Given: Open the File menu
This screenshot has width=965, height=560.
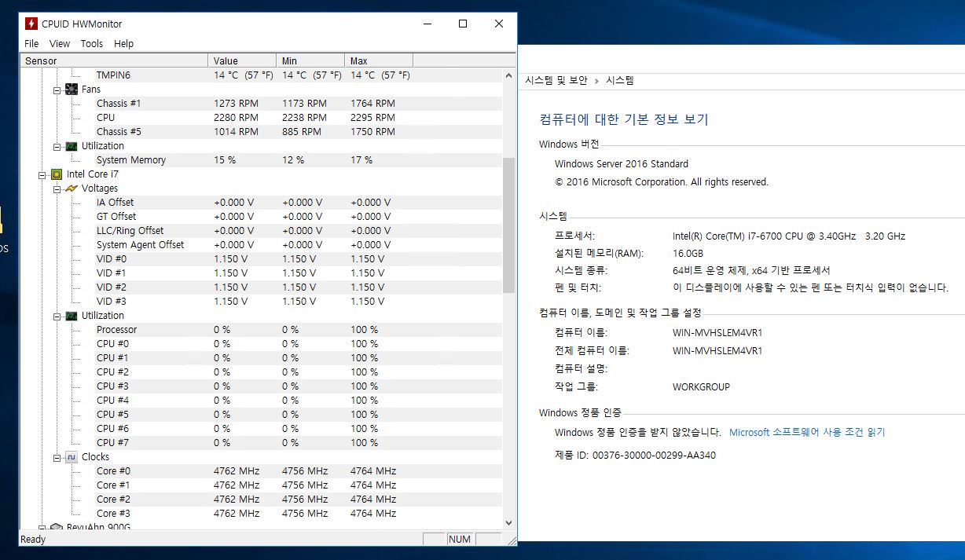Looking at the screenshot, I should [31, 44].
